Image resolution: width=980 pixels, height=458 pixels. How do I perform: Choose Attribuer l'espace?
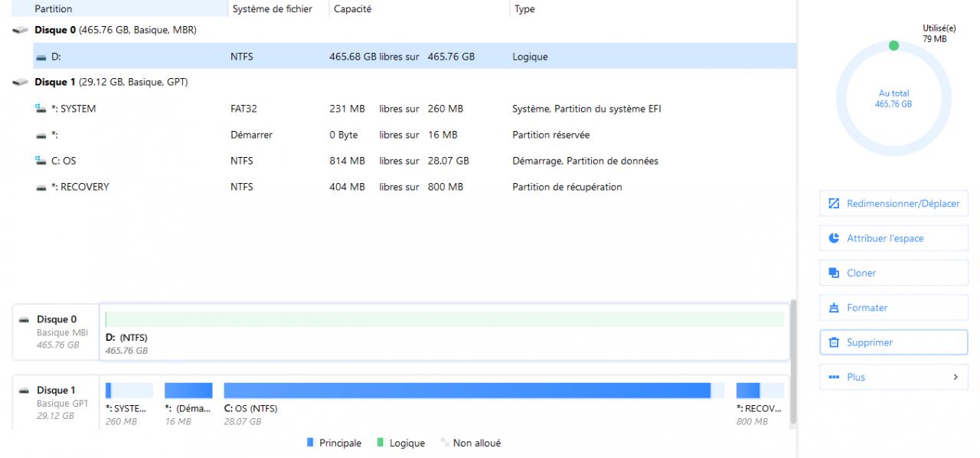click(x=893, y=238)
